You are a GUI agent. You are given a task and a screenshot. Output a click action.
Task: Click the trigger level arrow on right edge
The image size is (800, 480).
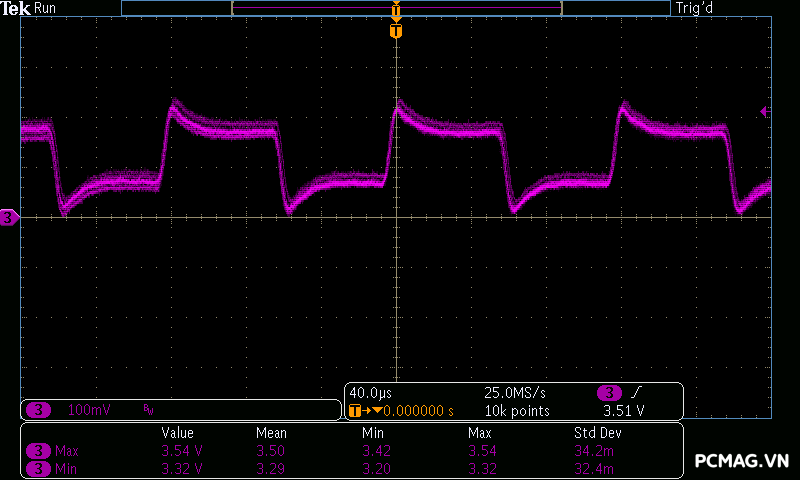[x=765, y=112]
